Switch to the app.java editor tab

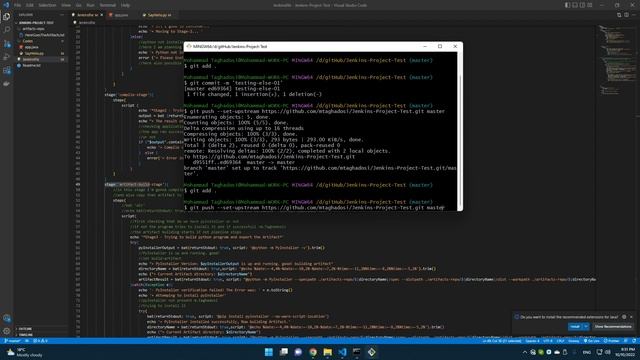click(x=121, y=15)
